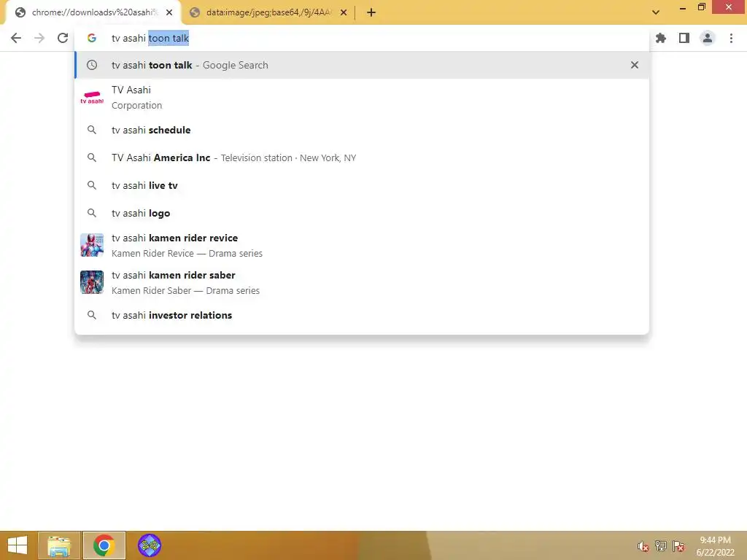Open the Action Center flag icon
The height and width of the screenshot is (560, 747).
point(678,546)
